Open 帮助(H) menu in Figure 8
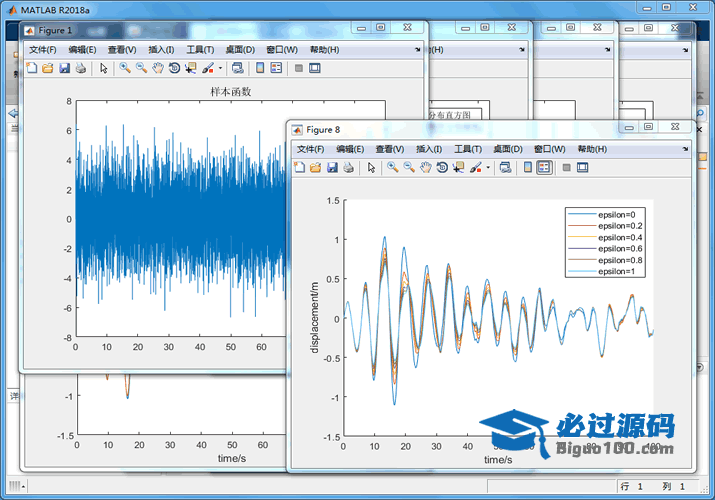715x500 pixels. click(x=592, y=149)
